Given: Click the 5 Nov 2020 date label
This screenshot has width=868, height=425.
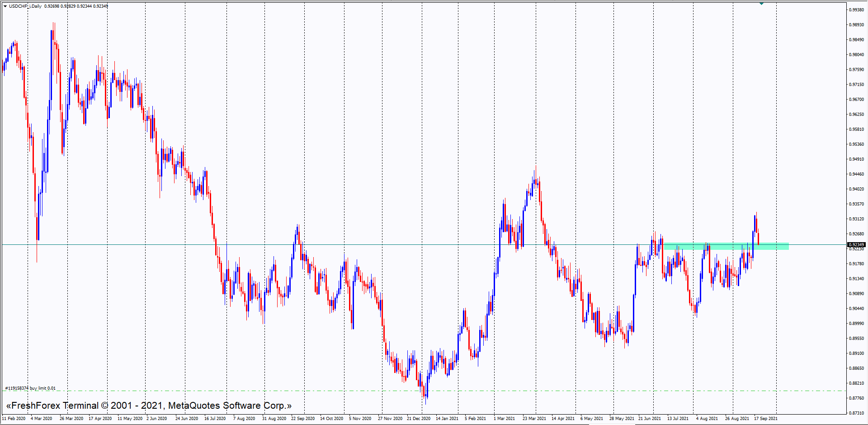Looking at the screenshot, I should pos(360,419).
